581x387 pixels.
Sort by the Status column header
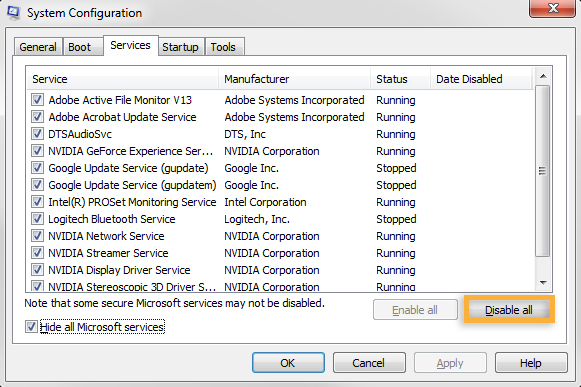pos(400,79)
